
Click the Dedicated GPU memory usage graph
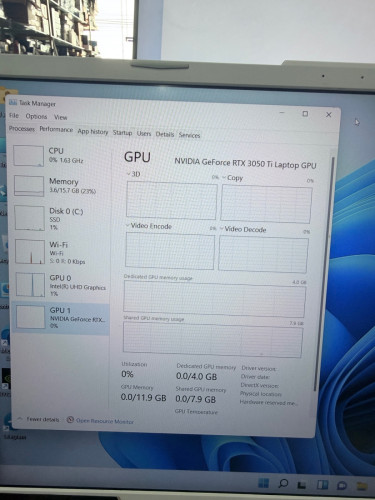[x=214, y=299]
